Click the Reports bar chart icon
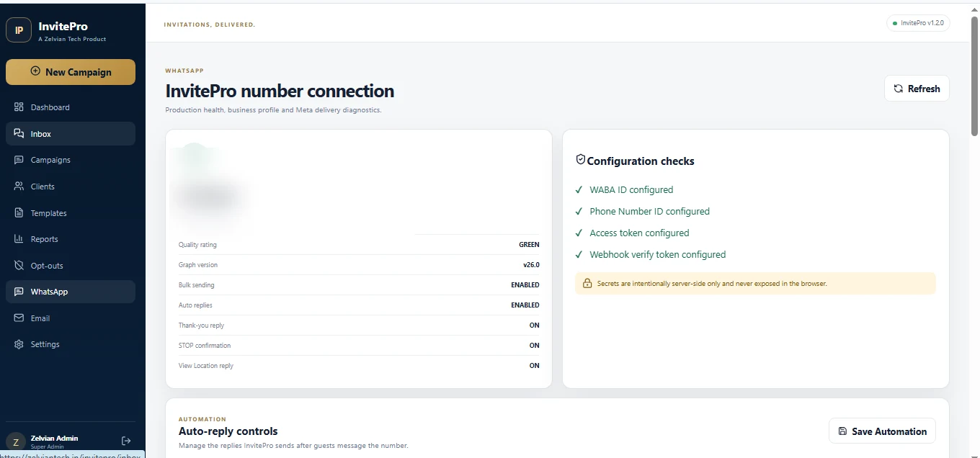980x458 pixels. click(19, 239)
